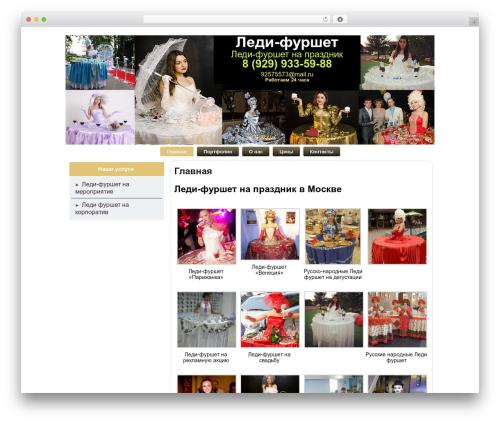Viewport: 500px width, 423px height.
Task: Click the Работаем 24 часа text in the banner
Action: pyautogui.click(x=287, y=80)
